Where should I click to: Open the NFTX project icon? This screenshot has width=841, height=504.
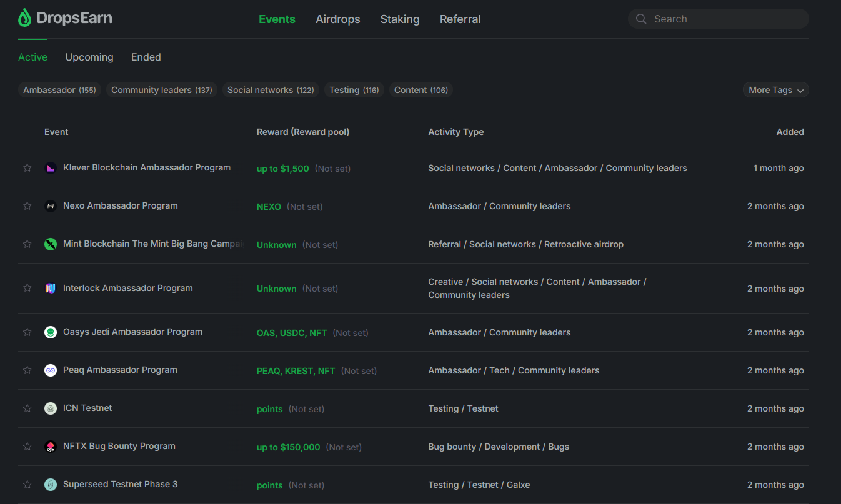(51, 447)
